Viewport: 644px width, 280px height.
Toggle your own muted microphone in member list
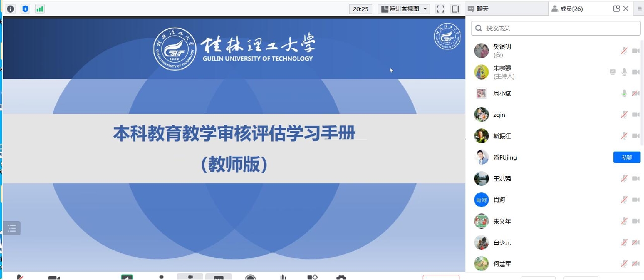(624, 51)
